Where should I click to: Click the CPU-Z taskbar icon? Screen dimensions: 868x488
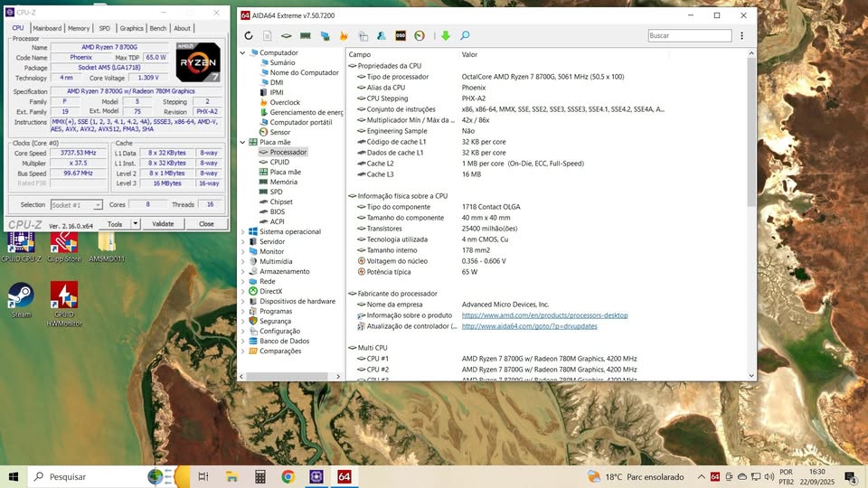316,476
